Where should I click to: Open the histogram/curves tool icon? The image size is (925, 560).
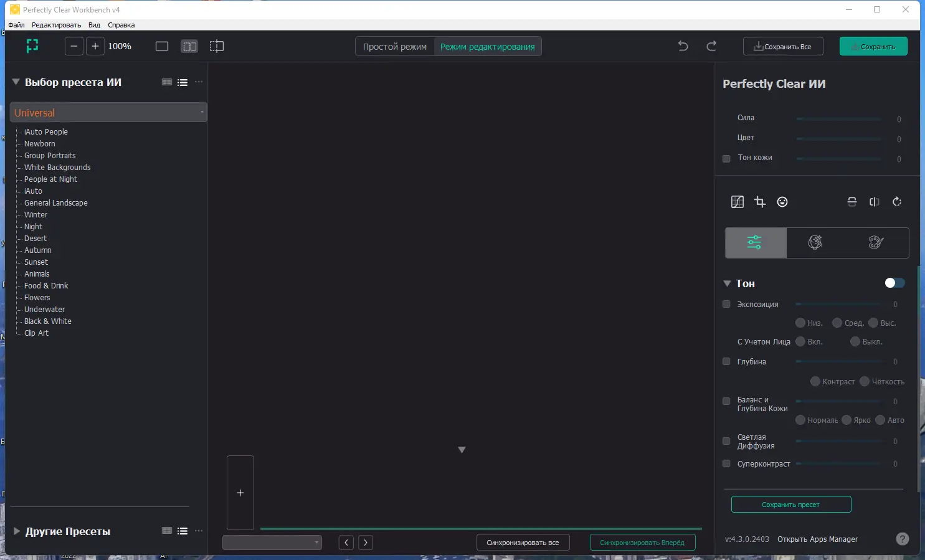tap(738, 202)
